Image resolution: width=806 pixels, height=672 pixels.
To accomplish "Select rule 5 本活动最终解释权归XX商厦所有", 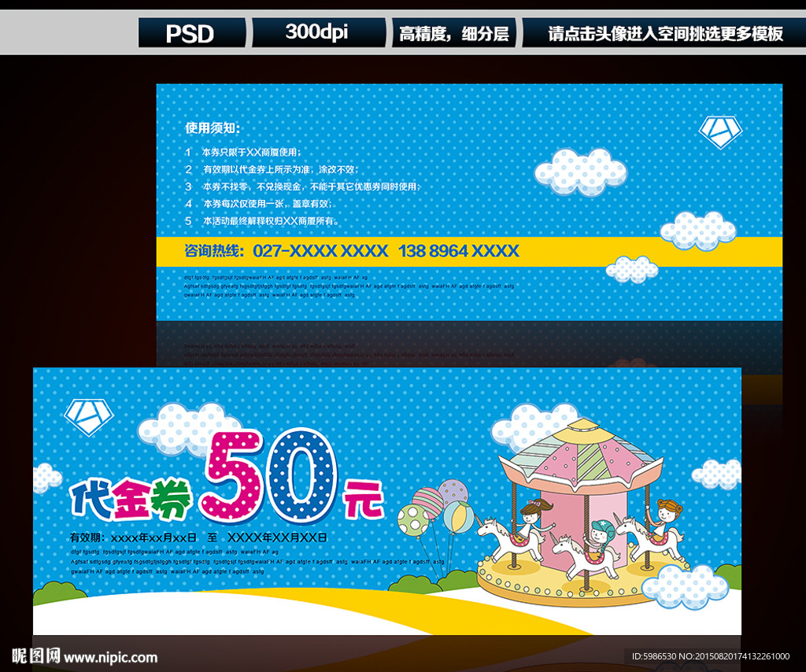I will click(262, 221).
